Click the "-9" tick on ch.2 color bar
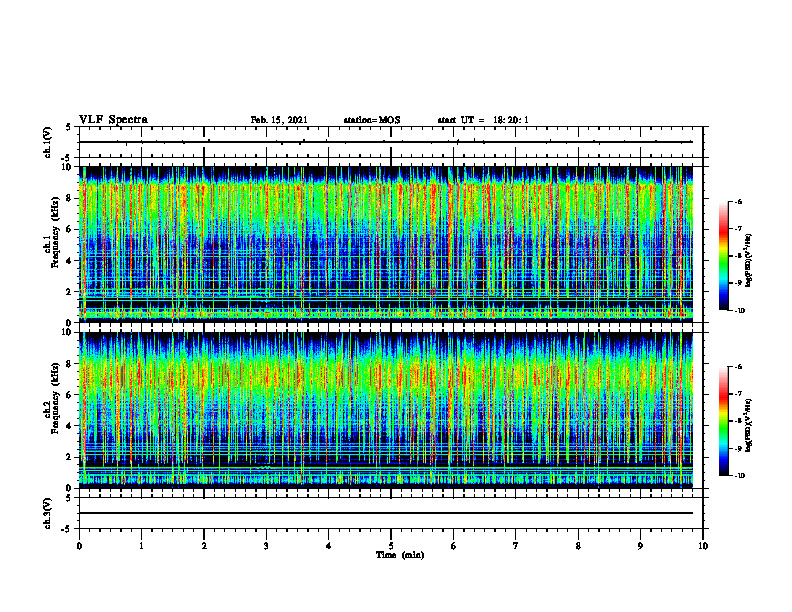The width and height of the screenshot is (792, 612). tap(738, 448)
